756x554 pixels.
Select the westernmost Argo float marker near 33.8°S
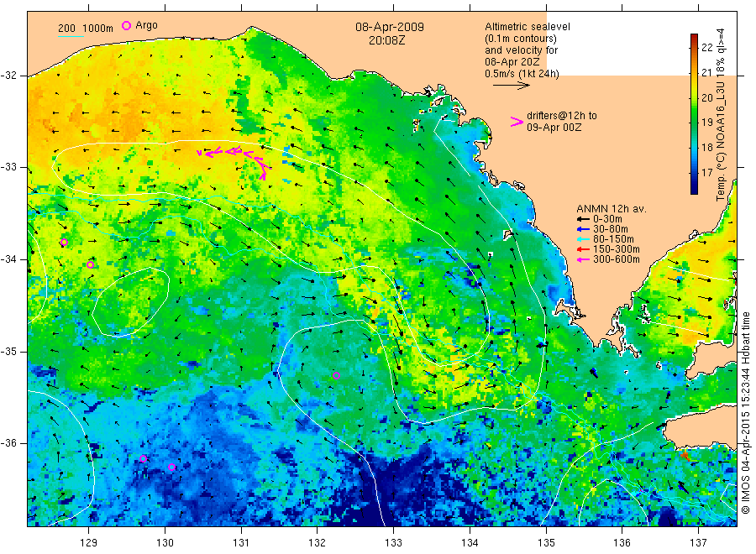[x=64, y=243]
